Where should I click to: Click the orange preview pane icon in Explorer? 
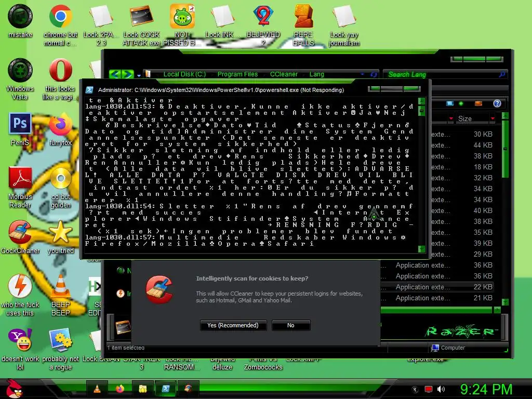[478, 103]
